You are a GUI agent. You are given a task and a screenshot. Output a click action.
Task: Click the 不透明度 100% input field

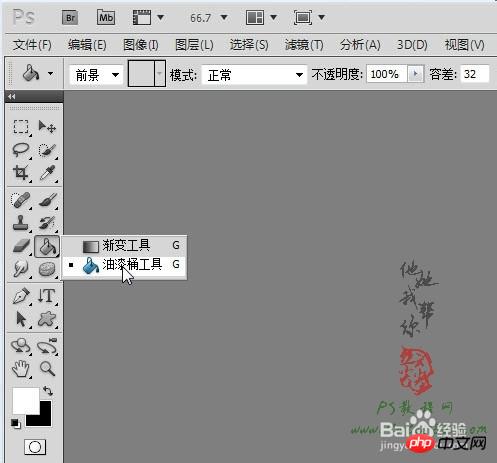point(387,74)
